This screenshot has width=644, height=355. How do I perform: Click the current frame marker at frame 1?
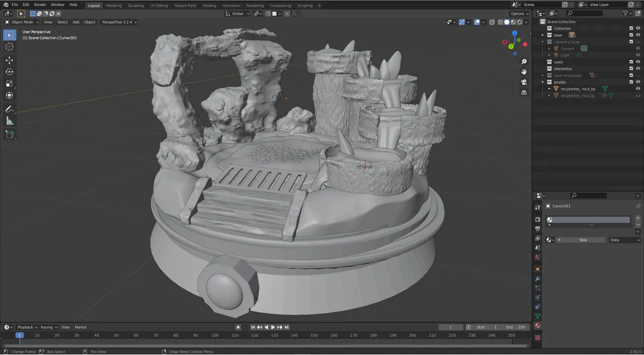click(x=19, y=335)
